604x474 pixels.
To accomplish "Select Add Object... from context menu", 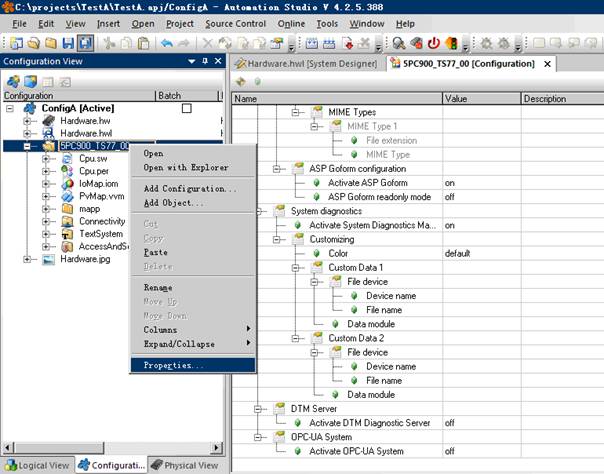I will (173, 203).
